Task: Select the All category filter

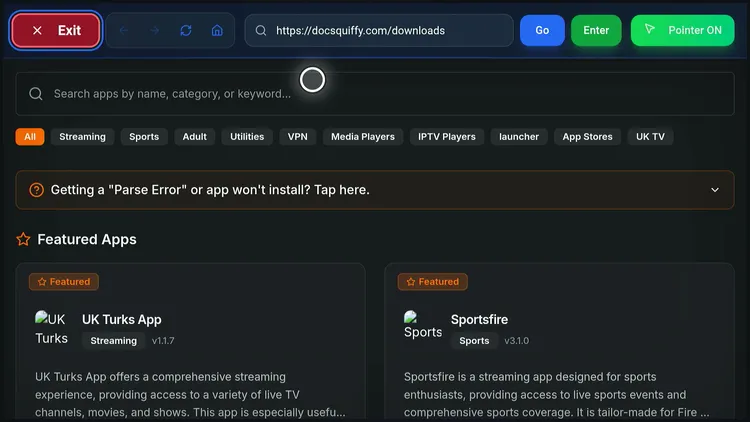Action: 30,137
